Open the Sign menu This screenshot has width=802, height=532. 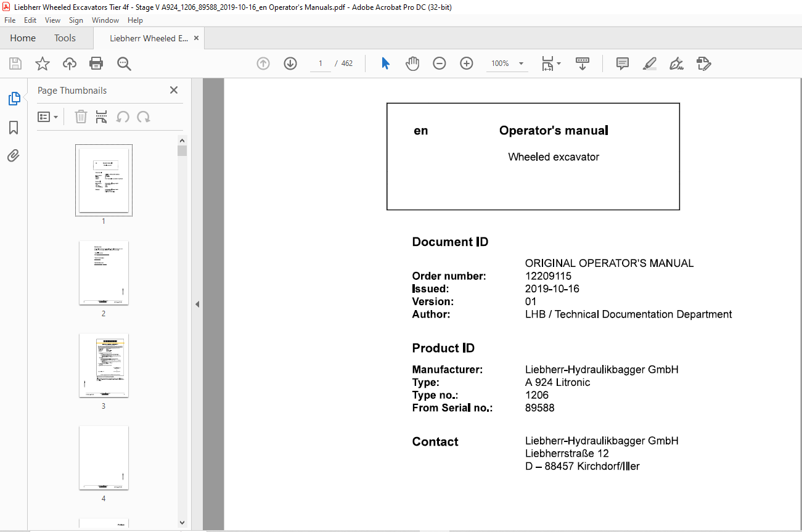pyautogui.click(x=76, y=20)
